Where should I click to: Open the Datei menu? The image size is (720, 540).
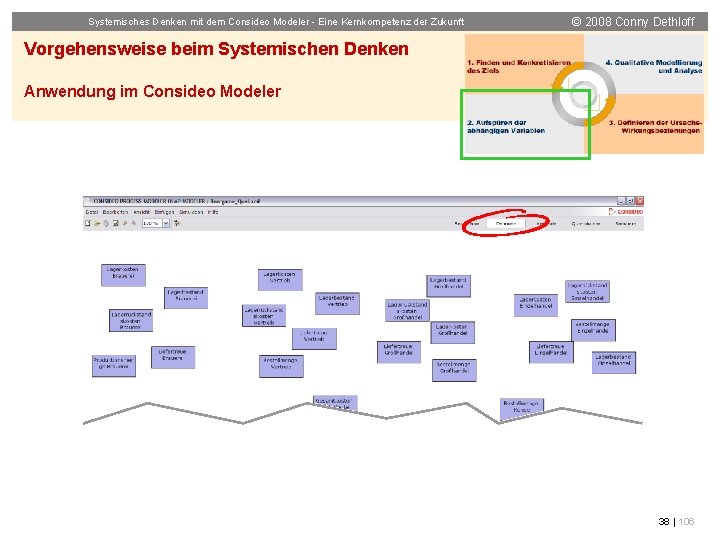click(x=92, y=212)
